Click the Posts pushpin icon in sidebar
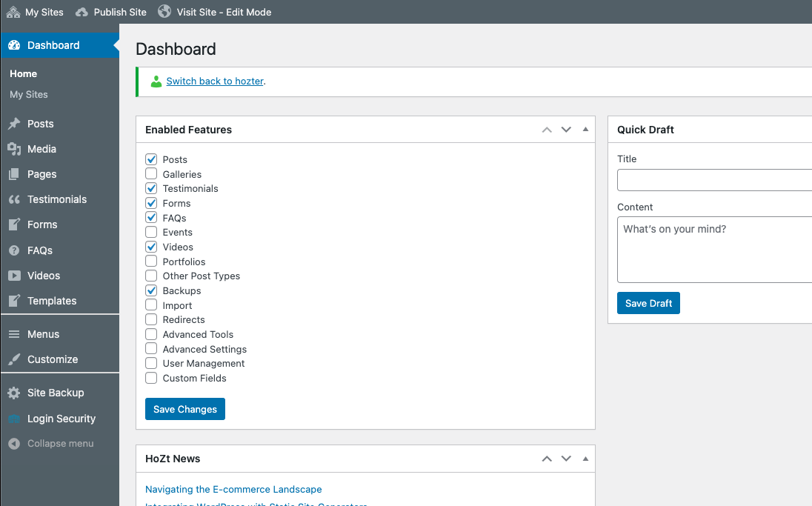Screen dimensions: 812x506 pos(13,124)
